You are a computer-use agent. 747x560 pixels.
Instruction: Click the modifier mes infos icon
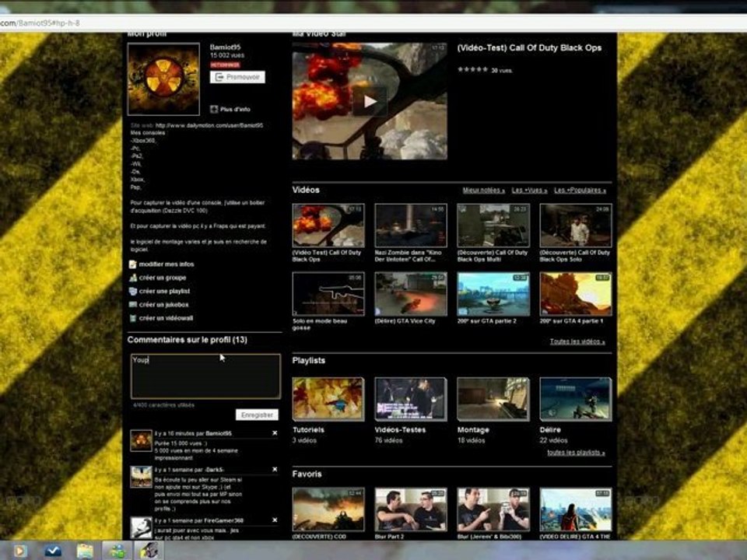point(133,264)
